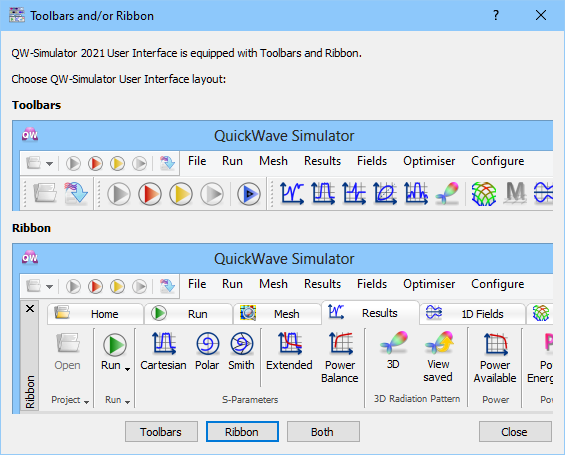Click the vertical Ribbon label
Viewport: 565px width, 455px height.
coord(30,392)
